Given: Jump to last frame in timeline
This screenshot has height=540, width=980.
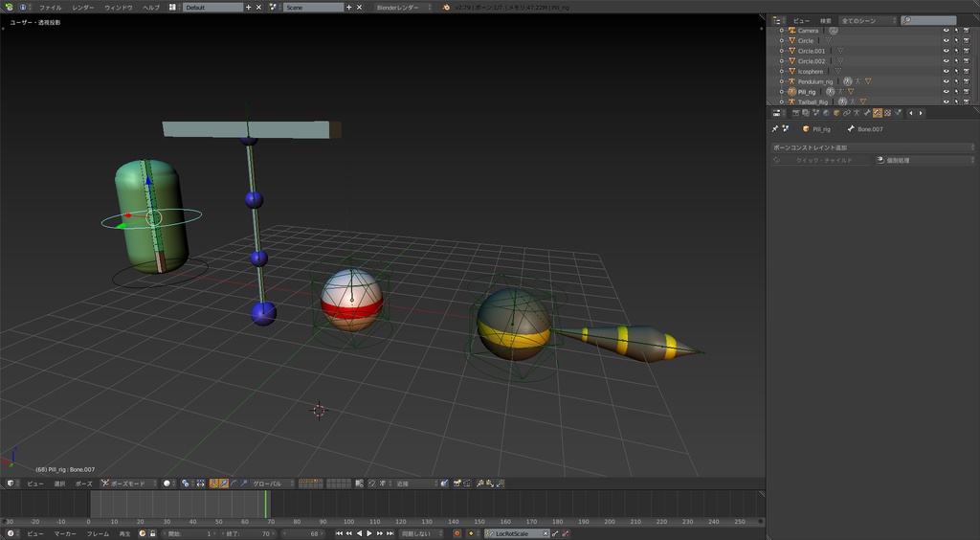Looking at the screenshot, I should [x=390, y=533].
